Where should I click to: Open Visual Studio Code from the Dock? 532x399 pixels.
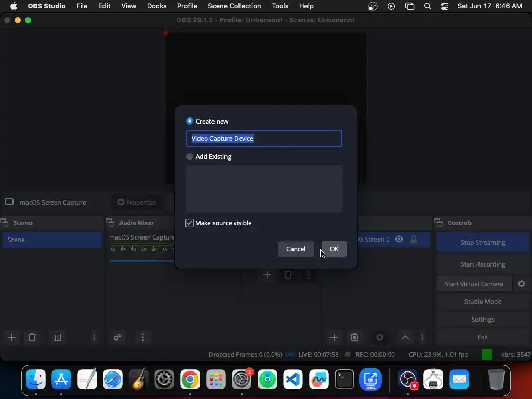[x=293, y=379]
